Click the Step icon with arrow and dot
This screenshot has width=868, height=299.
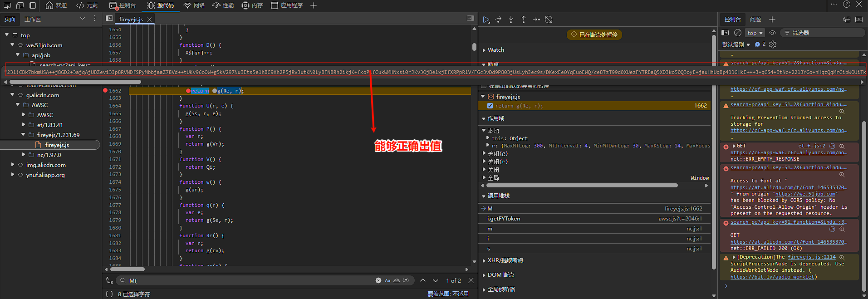tap(536, 20)
